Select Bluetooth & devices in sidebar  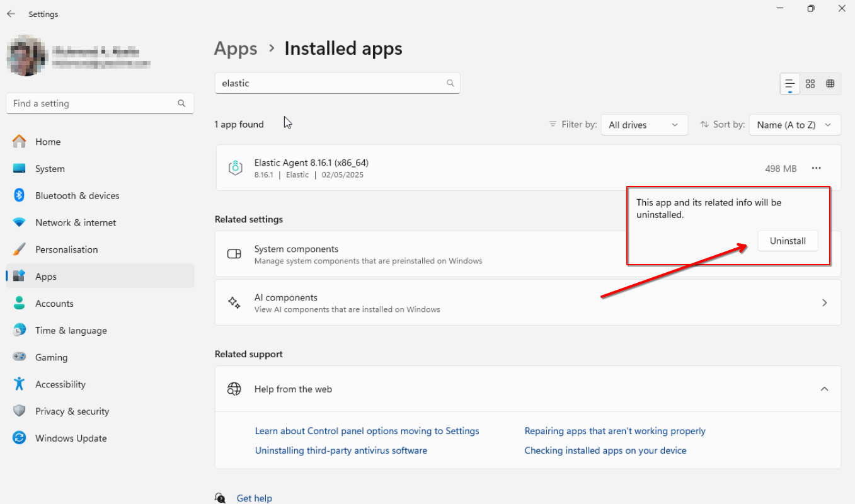(x=77, y=195)
